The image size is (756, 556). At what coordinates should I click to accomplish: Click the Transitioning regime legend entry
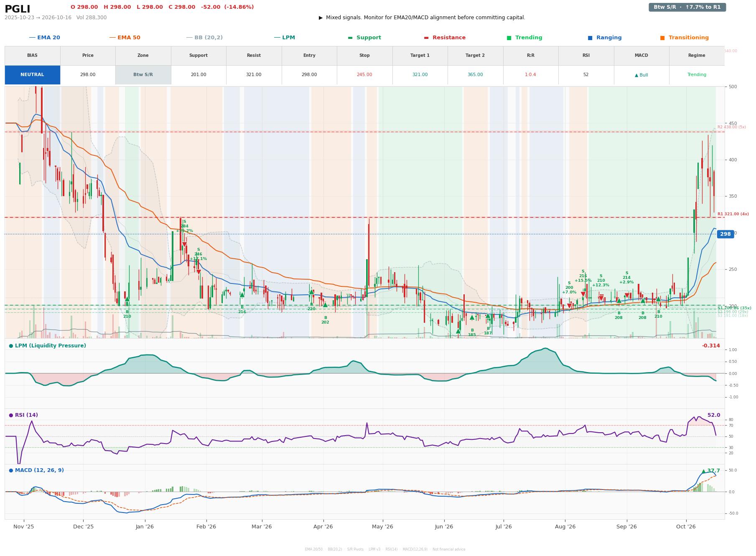click(x=685, y=38)
